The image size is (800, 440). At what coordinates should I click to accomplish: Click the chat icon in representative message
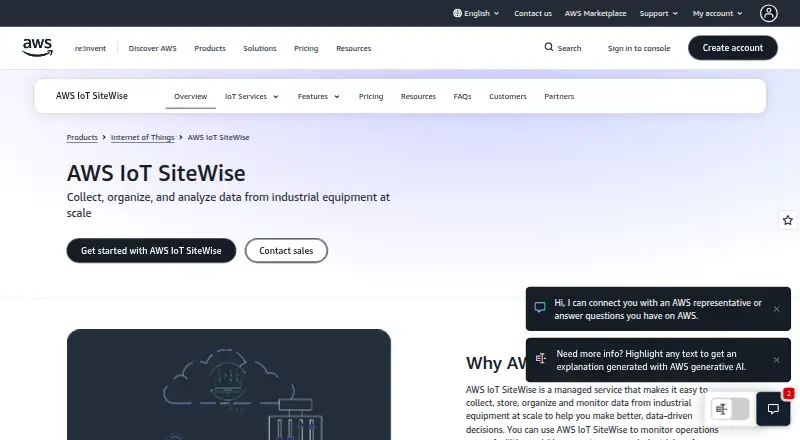540,307
